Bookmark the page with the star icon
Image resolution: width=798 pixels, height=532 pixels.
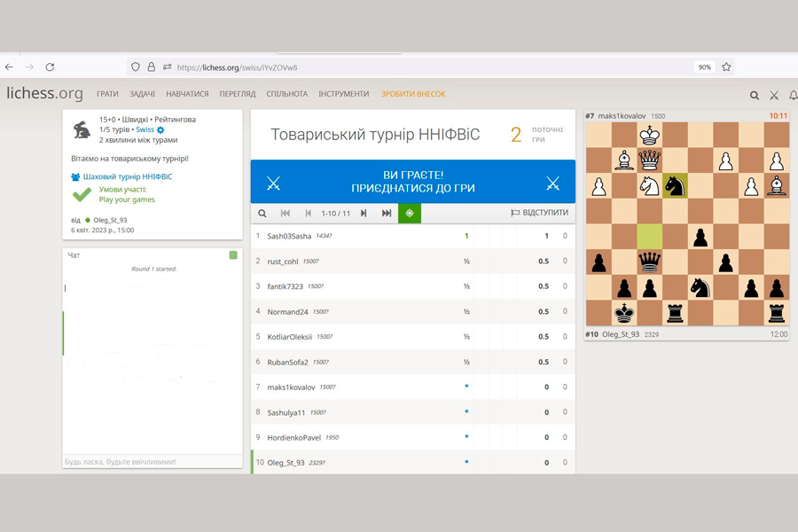(x=726, y=66)
